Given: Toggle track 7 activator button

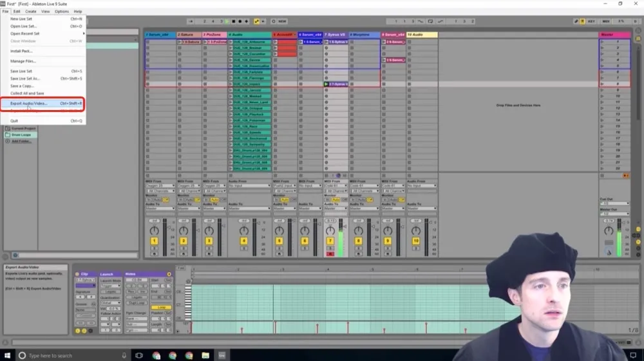Looking at the screenshot, I should 330,241.
